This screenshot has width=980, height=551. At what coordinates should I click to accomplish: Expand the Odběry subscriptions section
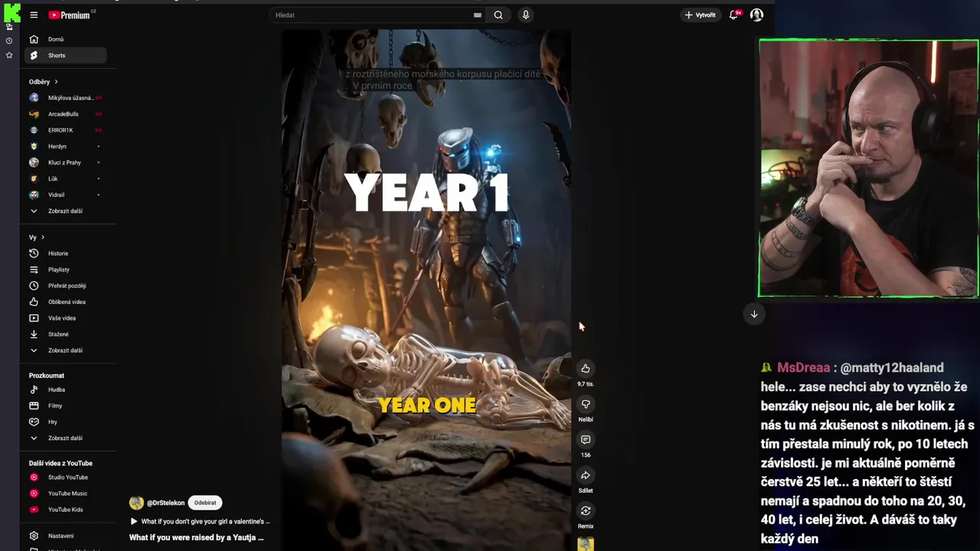[x=44, y=82]
